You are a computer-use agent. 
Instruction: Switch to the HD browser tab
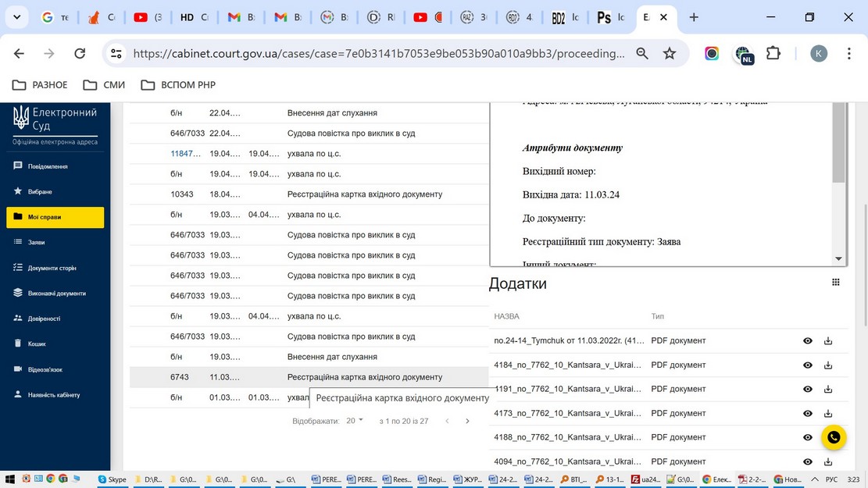(x=195, y=17)
